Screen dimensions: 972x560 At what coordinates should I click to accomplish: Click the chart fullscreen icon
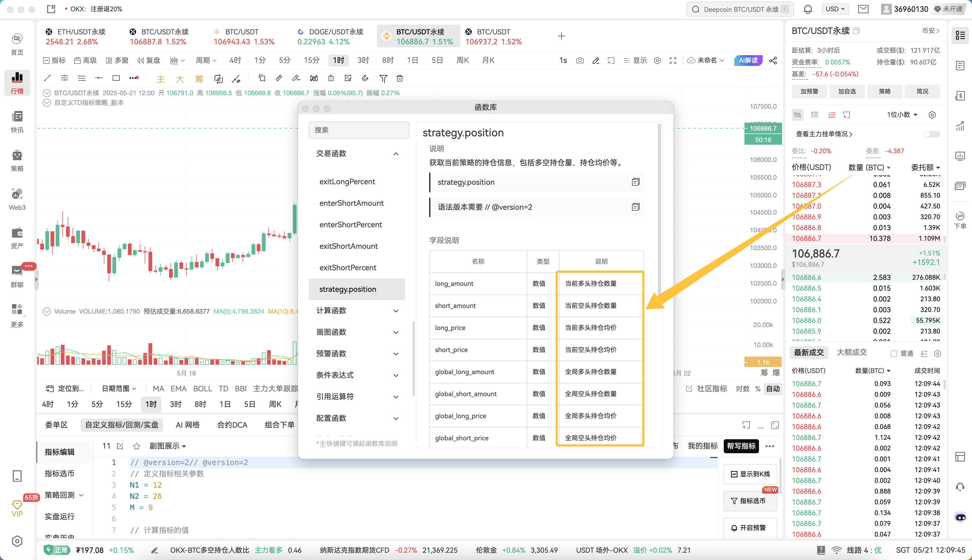pos(673,61)
